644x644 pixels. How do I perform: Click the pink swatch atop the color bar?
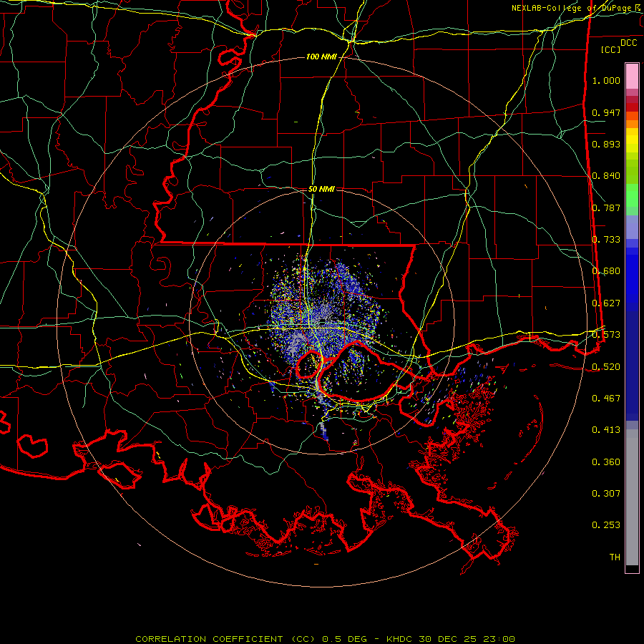click(x=632, y=76)
